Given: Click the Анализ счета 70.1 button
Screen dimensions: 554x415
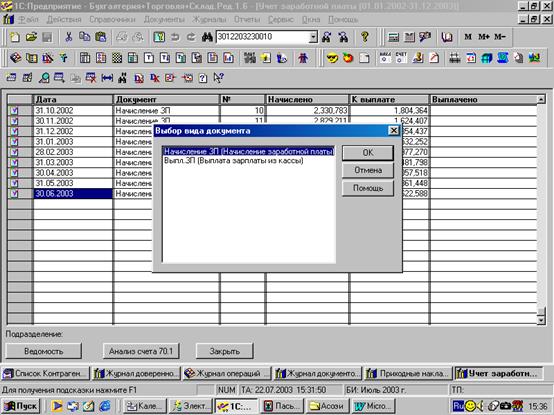Looking at the screenshot, I should (141, 351).
